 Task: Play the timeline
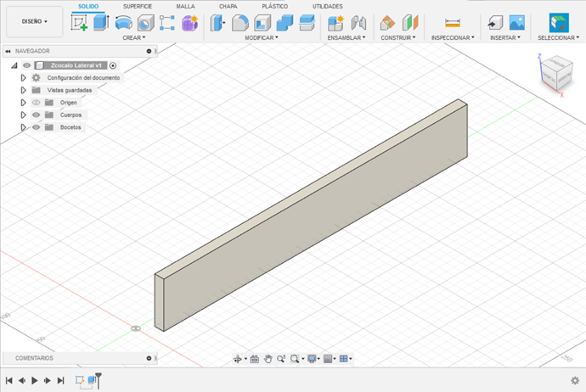pos(34,380)
